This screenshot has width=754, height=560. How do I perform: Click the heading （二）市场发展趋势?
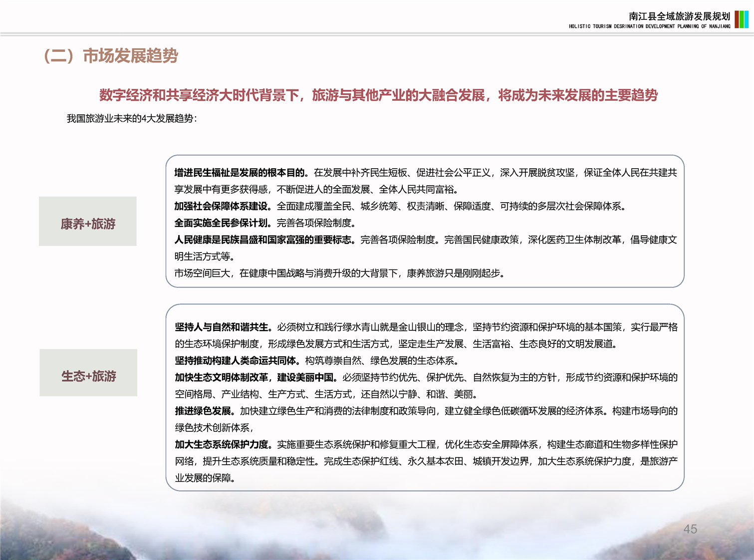110,55
